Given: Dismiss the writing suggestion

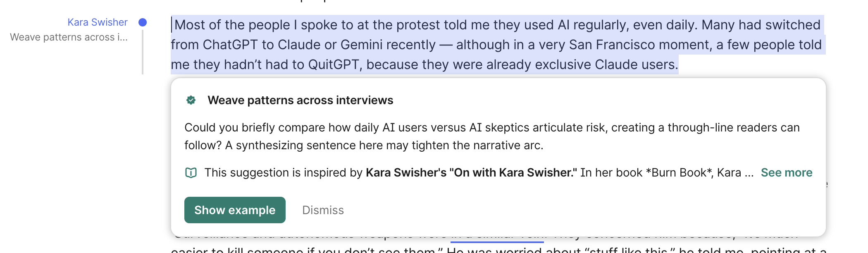Looking at the screenshot, I should click(323, 210).
